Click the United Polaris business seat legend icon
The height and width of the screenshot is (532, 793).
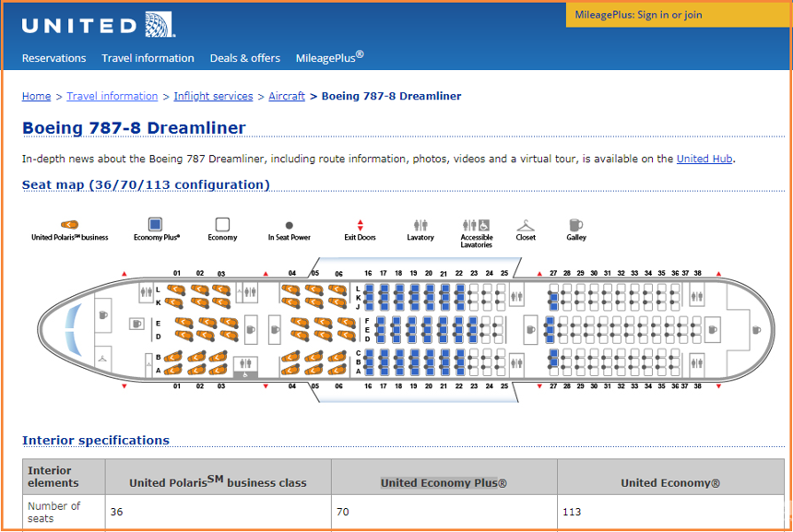[70, 225]
